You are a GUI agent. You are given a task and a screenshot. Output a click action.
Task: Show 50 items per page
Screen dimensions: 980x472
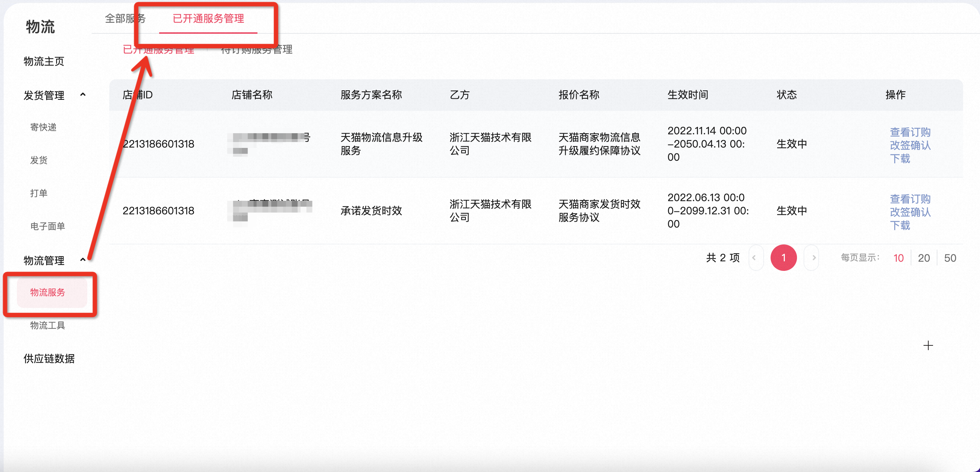(x=950, y=258)
